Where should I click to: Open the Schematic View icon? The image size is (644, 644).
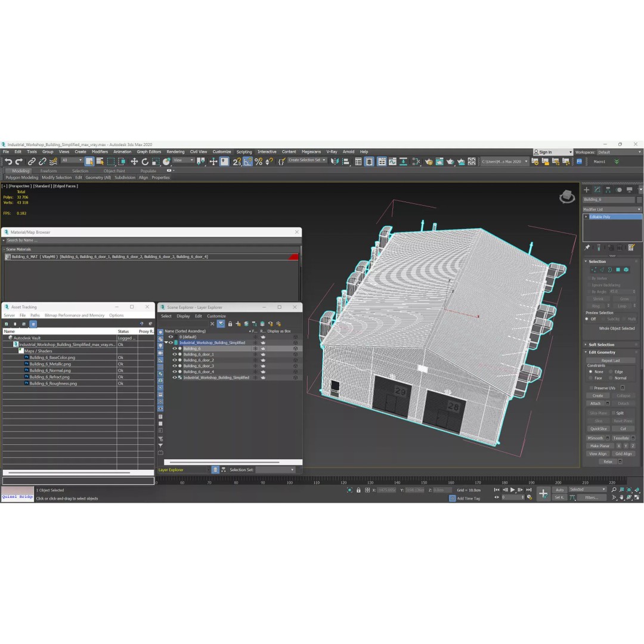[403, 162]
